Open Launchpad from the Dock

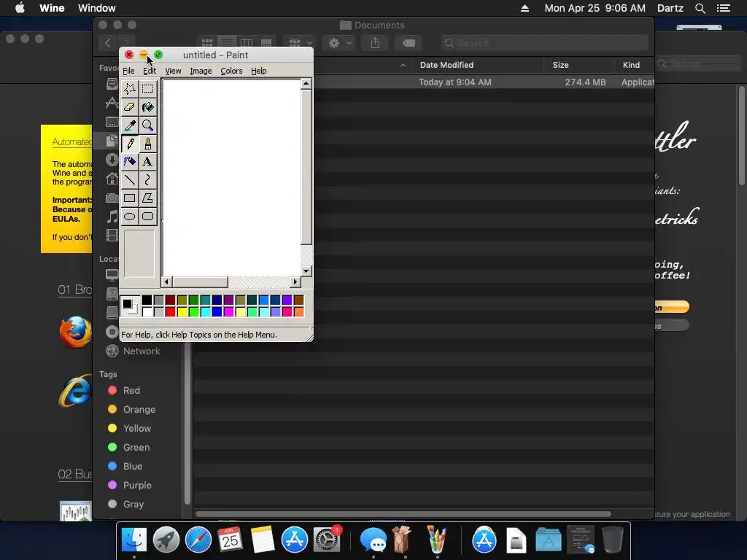point(166,540)
